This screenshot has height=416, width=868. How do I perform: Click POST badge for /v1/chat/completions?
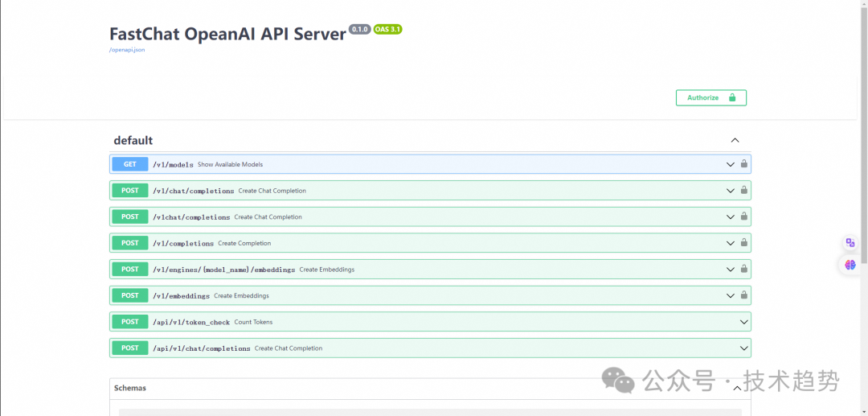click(x=130, y=191)
